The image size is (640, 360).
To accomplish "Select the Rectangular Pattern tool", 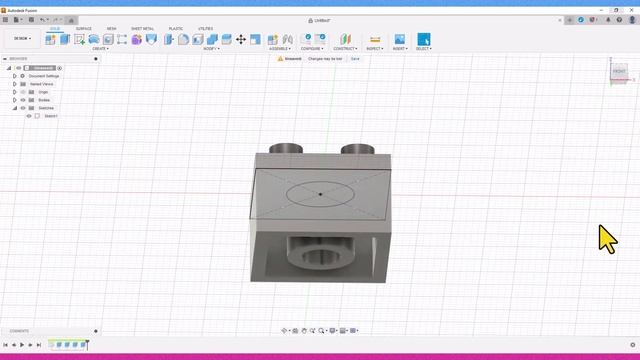I will coord(122,39).
